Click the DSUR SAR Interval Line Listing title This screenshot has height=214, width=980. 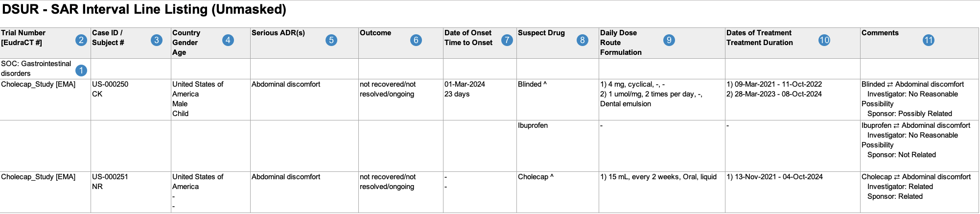[144, 9]
